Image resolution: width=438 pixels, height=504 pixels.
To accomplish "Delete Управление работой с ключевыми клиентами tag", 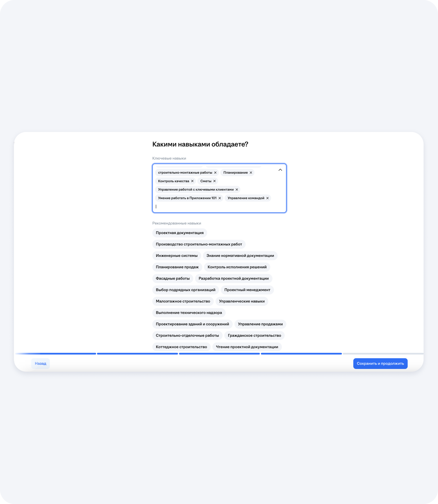I will [237, 190].
